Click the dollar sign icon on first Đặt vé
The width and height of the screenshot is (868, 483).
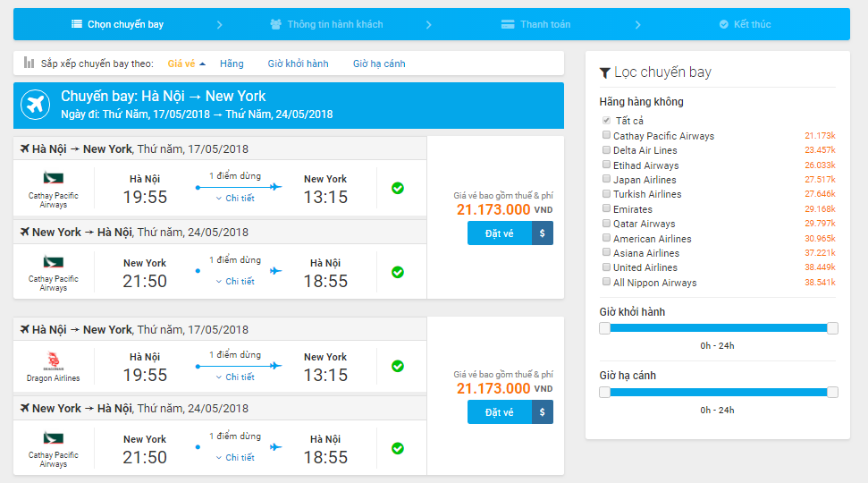543,233
